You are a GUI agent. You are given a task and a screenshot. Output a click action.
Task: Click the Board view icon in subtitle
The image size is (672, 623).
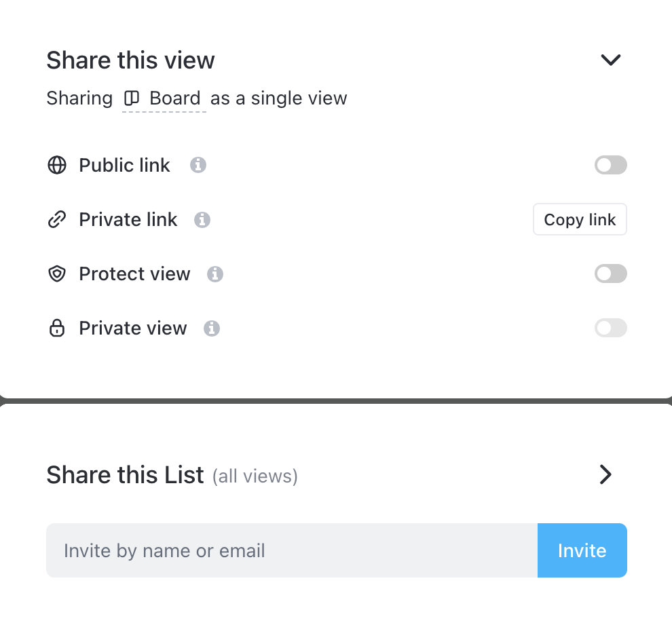(132, 98)
